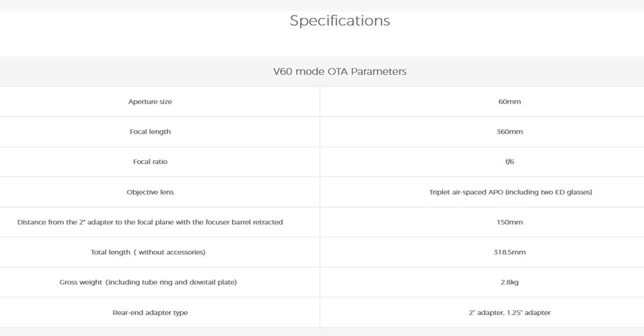Select the Focal length label
Screen dimensions: 644x336
(150, 132)
